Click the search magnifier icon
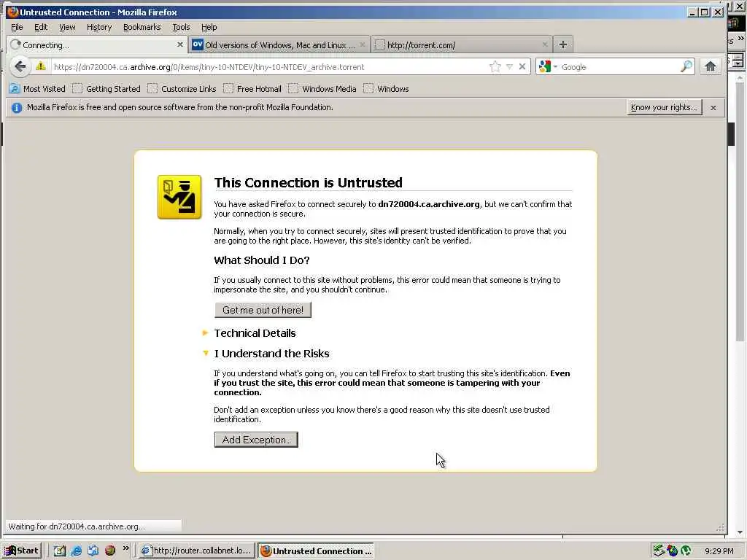This screenshot has width=747, height=560. [686, 66]
